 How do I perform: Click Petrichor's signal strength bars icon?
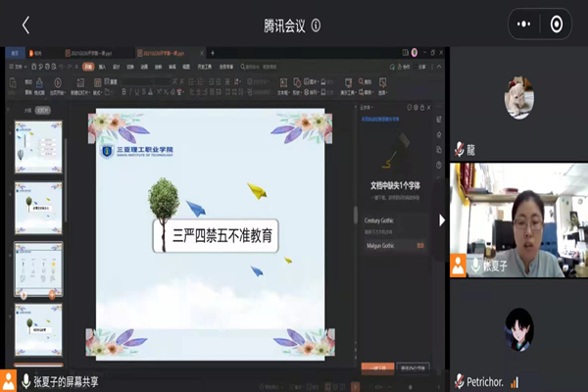point(514,382)
